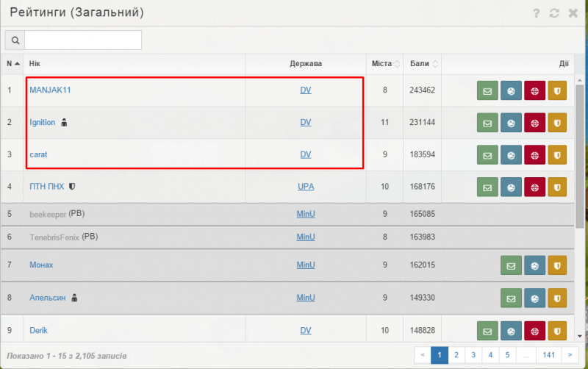Click the blue globe button for Апельсин
The width and height of the screenshot is (588, 369).
534,298
